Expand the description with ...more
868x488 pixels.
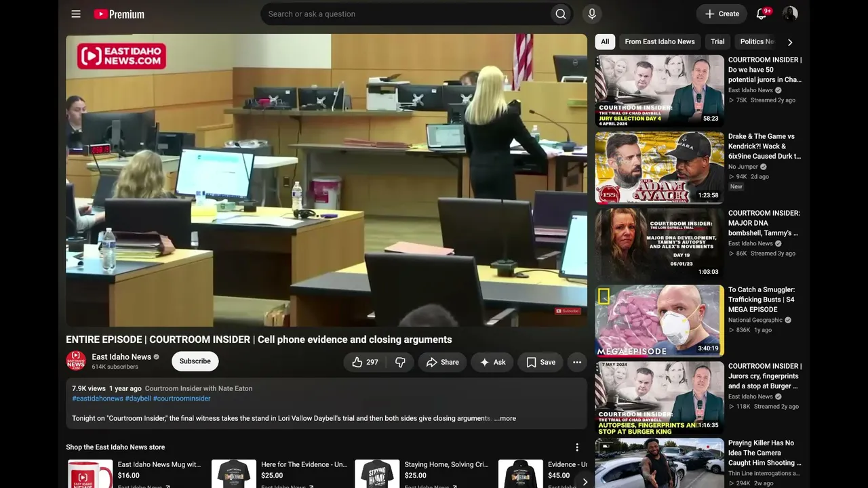pos(505,418)
